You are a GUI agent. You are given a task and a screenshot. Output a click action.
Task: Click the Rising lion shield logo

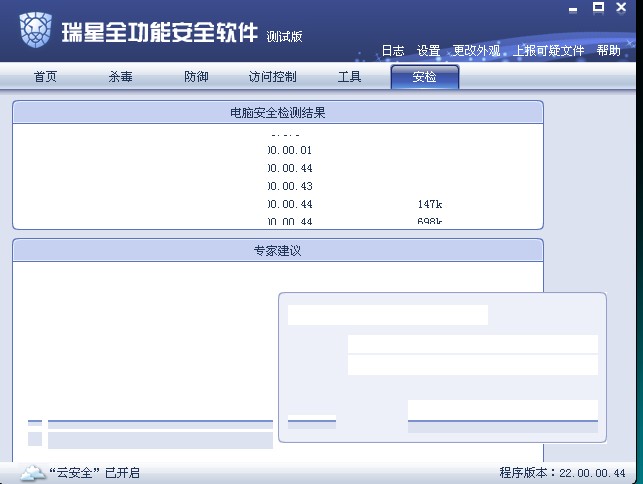pos(36,30)
